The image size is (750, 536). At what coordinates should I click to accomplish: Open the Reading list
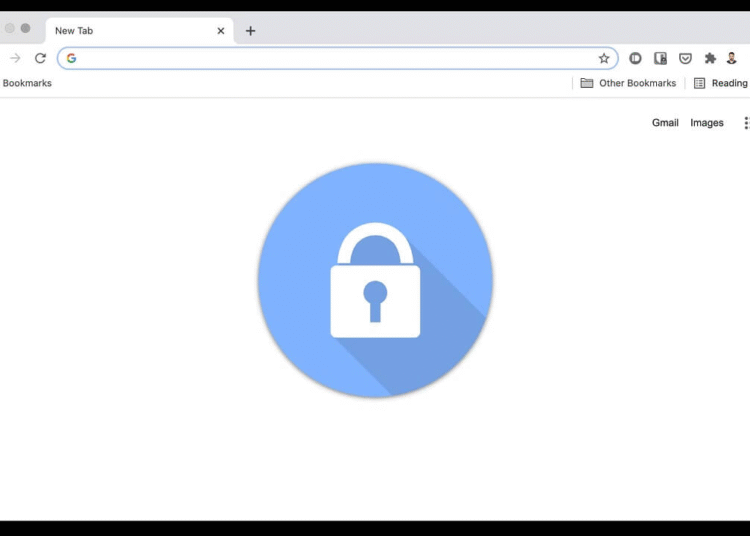click(721, 83)
